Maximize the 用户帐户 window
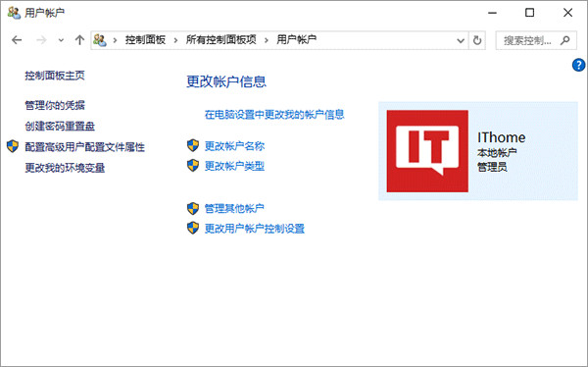588x367 pixels. tap(529, 13)
